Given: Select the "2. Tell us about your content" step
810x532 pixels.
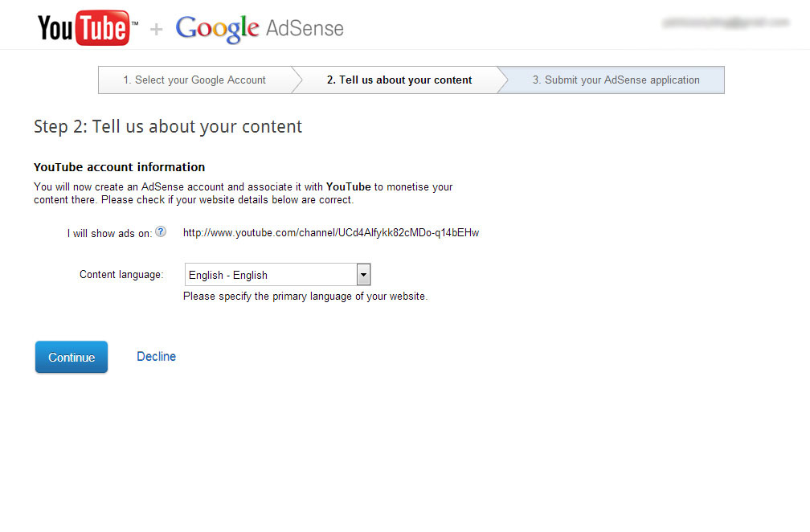Looking at the screenshot, I should click(399, 80).
